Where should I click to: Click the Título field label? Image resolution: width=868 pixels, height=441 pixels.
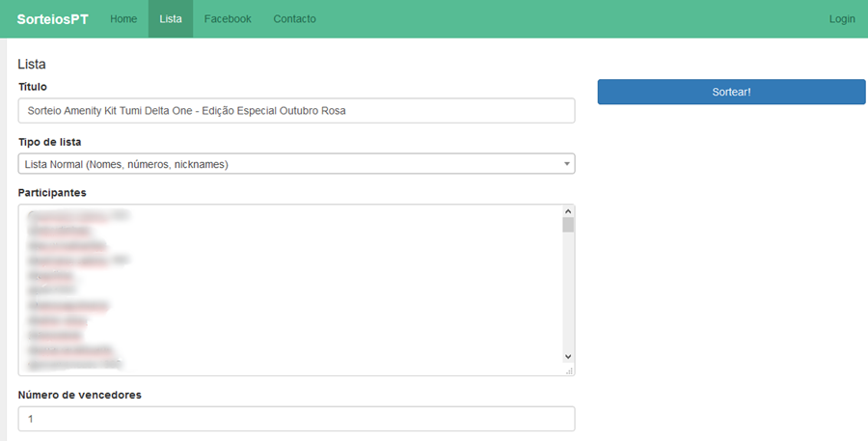pos(33,87)
